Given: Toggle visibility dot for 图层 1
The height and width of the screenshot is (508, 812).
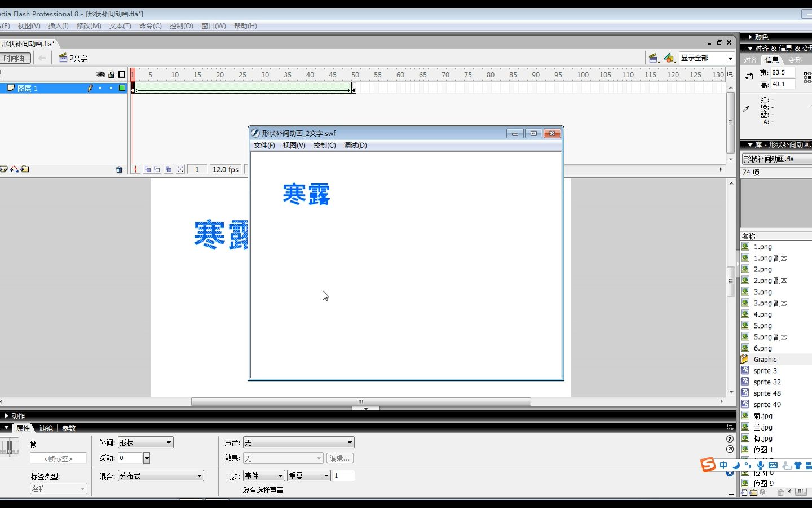Looking at the screenshot, I should click(100, 88).
